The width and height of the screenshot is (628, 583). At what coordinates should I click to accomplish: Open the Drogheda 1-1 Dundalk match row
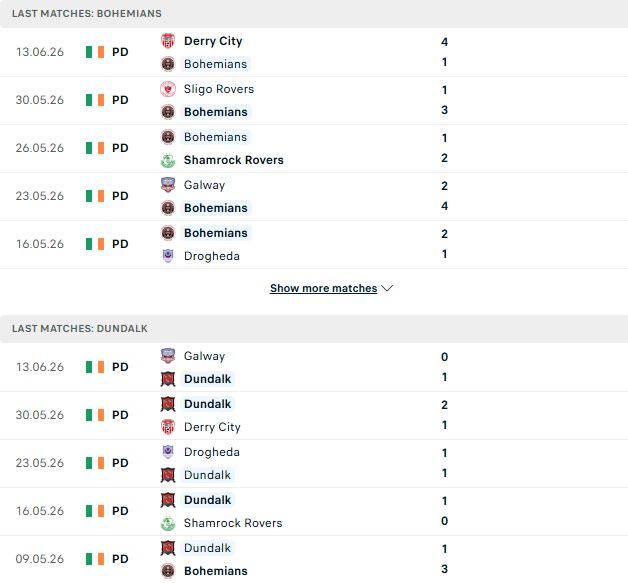pos(314,463)
